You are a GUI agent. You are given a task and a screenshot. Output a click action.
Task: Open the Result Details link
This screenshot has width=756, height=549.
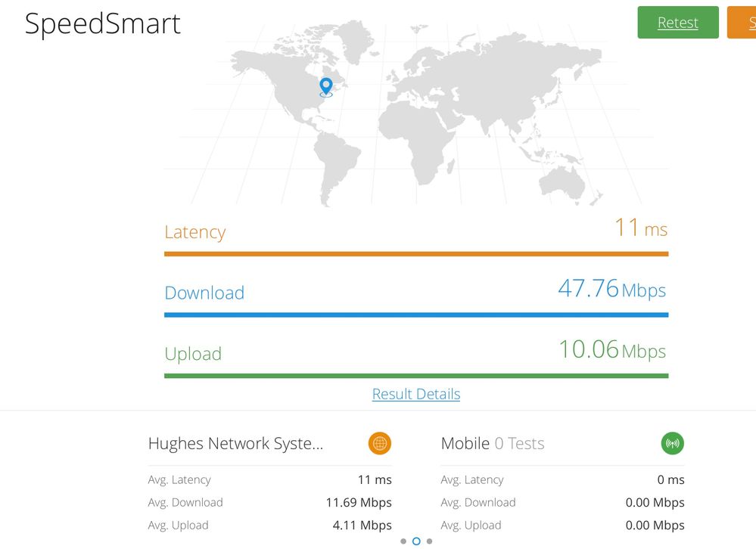416,394
